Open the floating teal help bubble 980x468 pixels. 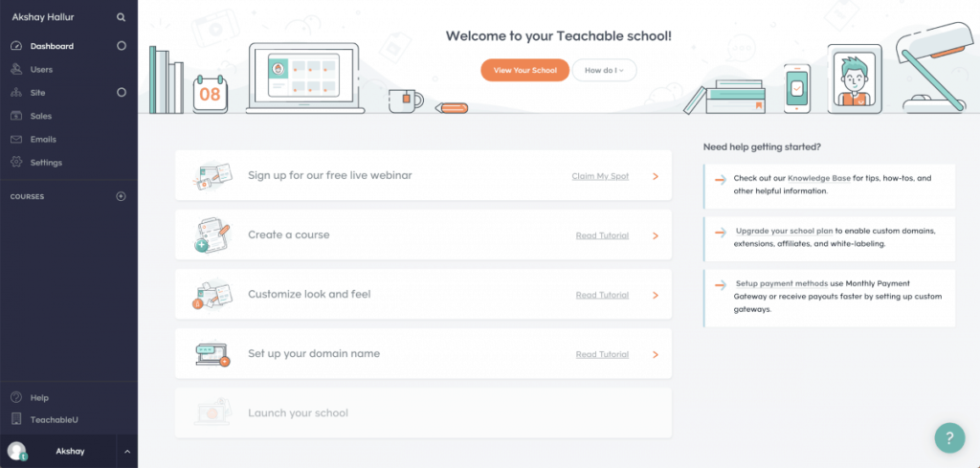pos(949,437)
